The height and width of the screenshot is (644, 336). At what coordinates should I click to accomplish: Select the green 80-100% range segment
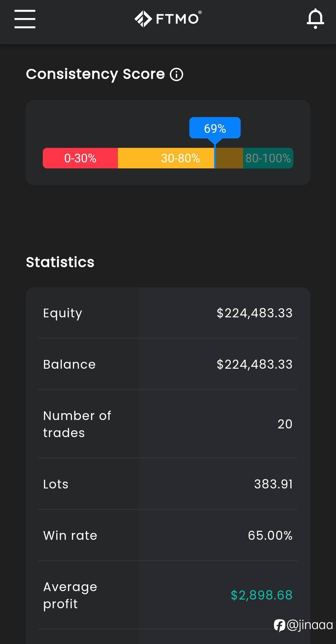click(x=268, y=158)
